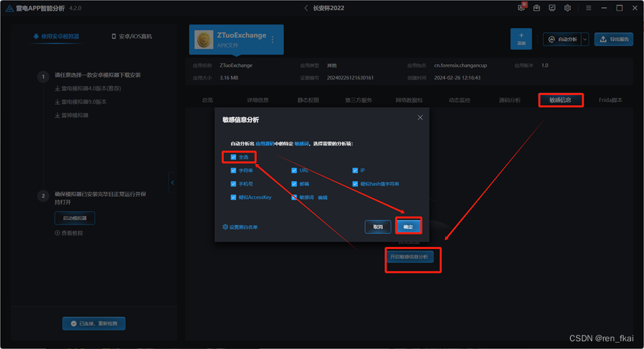Click the 编辑 link next to 敏感词

click(323, 198)
